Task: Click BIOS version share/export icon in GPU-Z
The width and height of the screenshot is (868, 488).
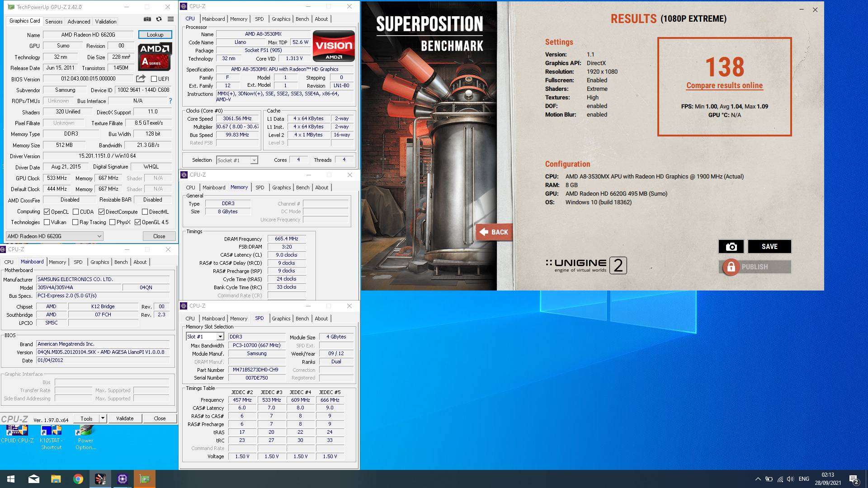Action: (x=141, y=78)
